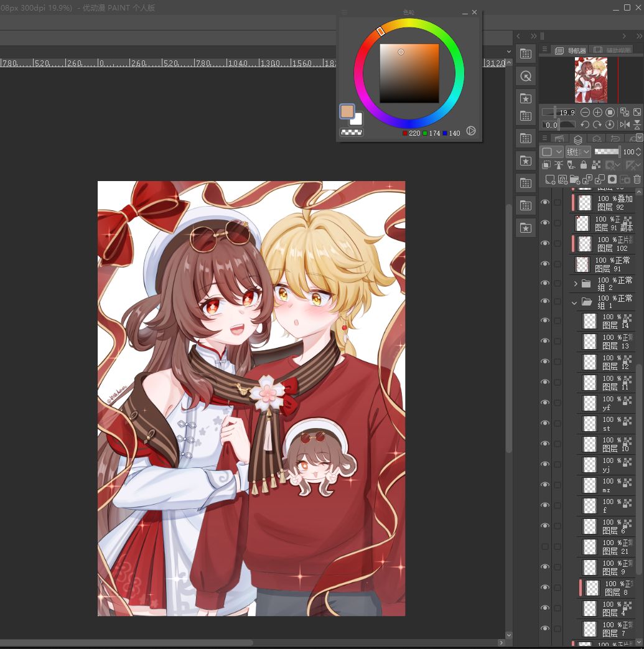The width and height of the screenshot is (644, 649).
Task: Create a layer mask
Action: [x=612, y=179]
